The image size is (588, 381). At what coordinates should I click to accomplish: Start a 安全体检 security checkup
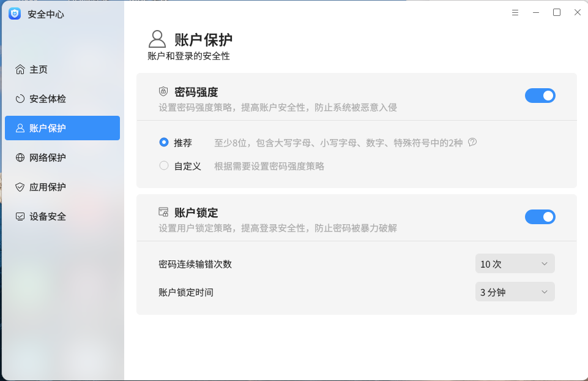tap(49, 99)
